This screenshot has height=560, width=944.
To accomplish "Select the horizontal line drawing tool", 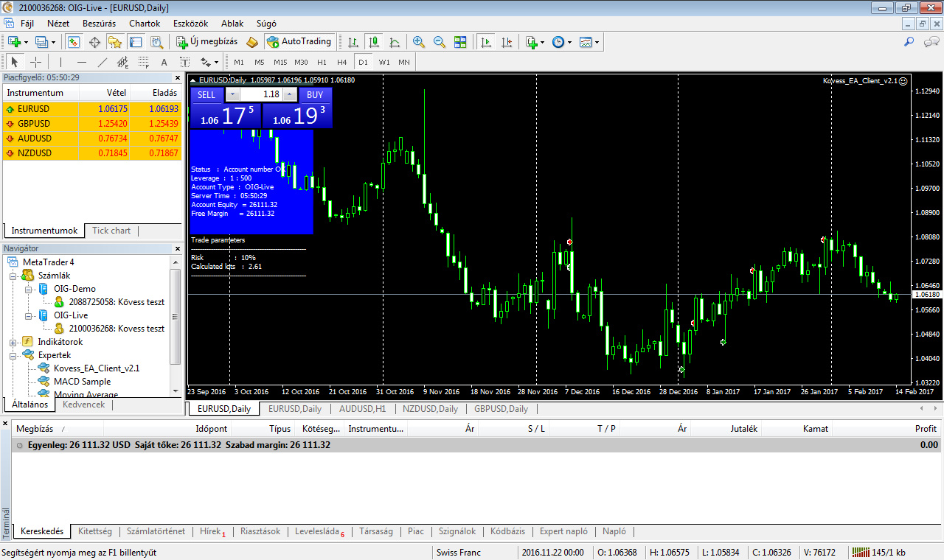I will click(x=82, y=62).
